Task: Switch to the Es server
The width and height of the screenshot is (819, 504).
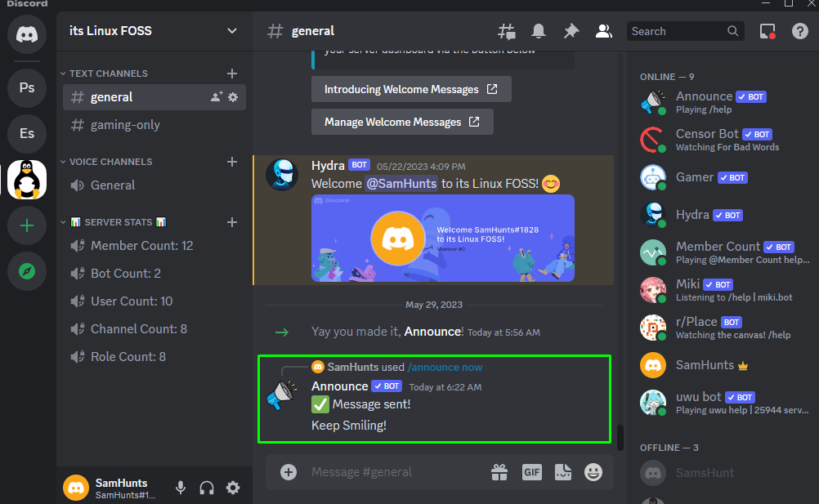Action: [x=27, y=134]
